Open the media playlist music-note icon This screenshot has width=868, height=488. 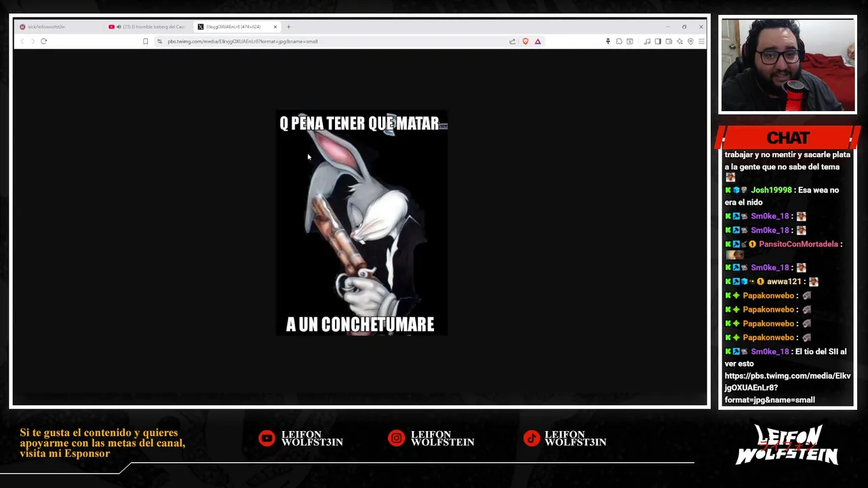coord(647,41)
